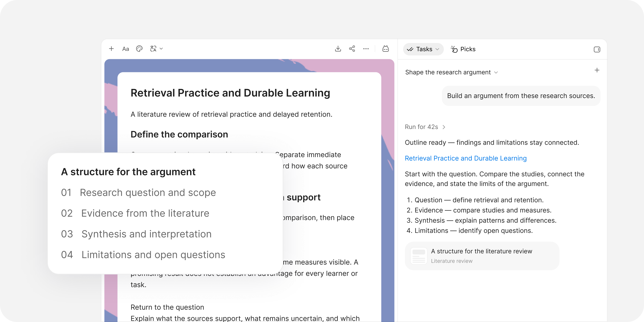Click the document title 'Retrieval Practice and Durable Learning'
The height and width of the screenshot is (322, 644).
point(230,93)
